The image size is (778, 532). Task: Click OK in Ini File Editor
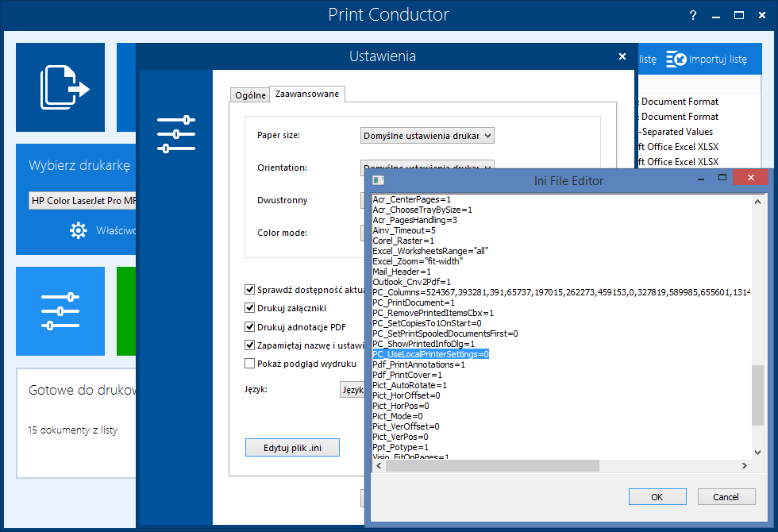[x=657, y=497]
